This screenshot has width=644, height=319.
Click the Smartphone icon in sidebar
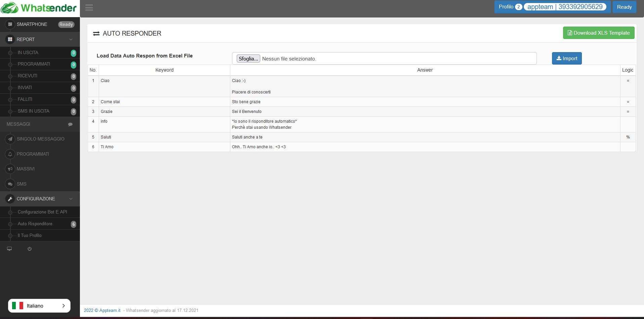click(10, 24)
